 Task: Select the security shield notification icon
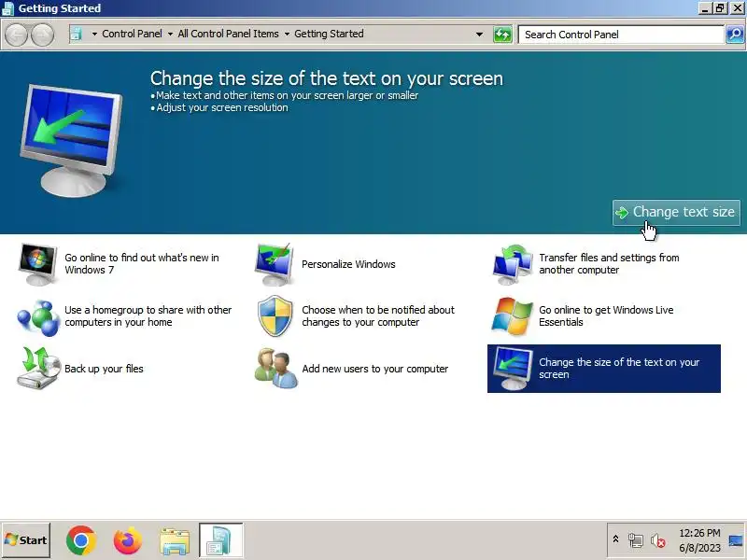pos(275,316)
